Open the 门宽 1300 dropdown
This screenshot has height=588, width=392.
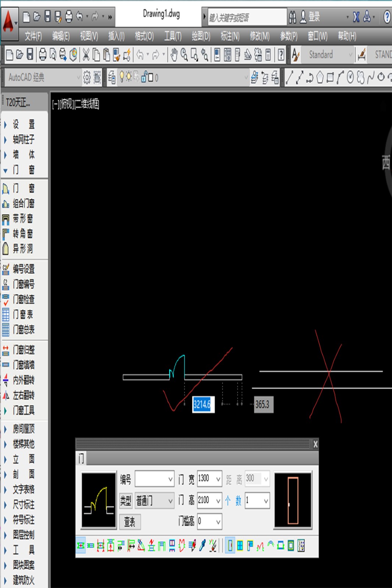point(218,479)
